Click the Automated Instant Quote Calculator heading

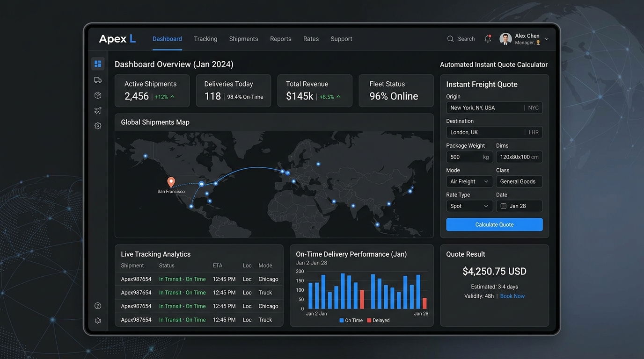point(494,65)
